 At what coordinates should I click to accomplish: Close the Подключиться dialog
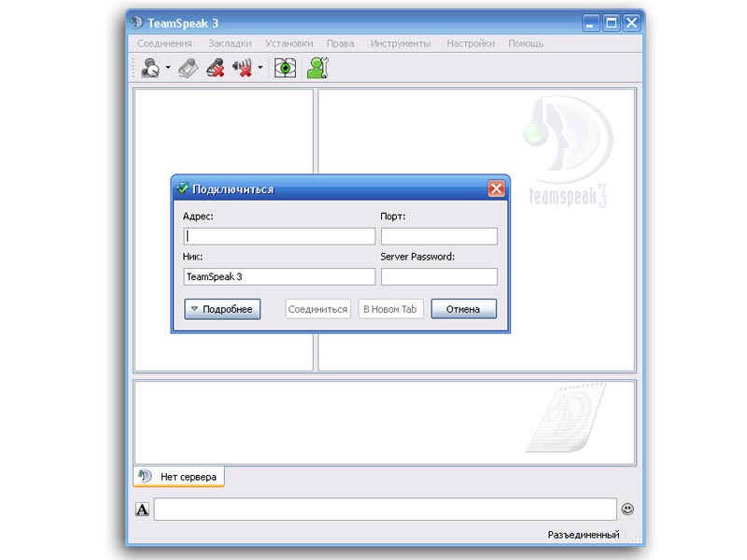496,189
